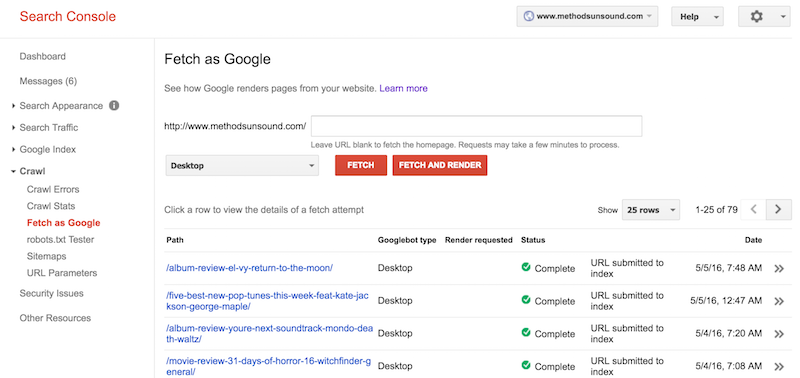Click the FETCH AND RENDER button
Image resolution: width=800 pixels, height=378 pixels.
coord(440,165)
